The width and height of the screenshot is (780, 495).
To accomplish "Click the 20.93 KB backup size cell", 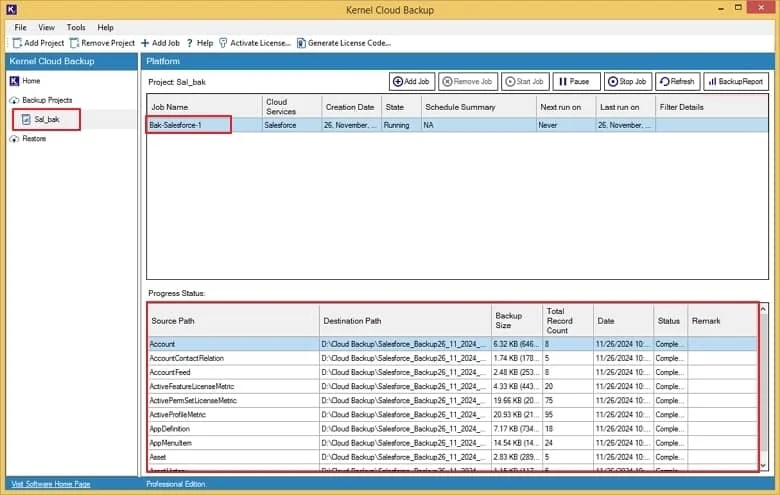I will point(516,414).
